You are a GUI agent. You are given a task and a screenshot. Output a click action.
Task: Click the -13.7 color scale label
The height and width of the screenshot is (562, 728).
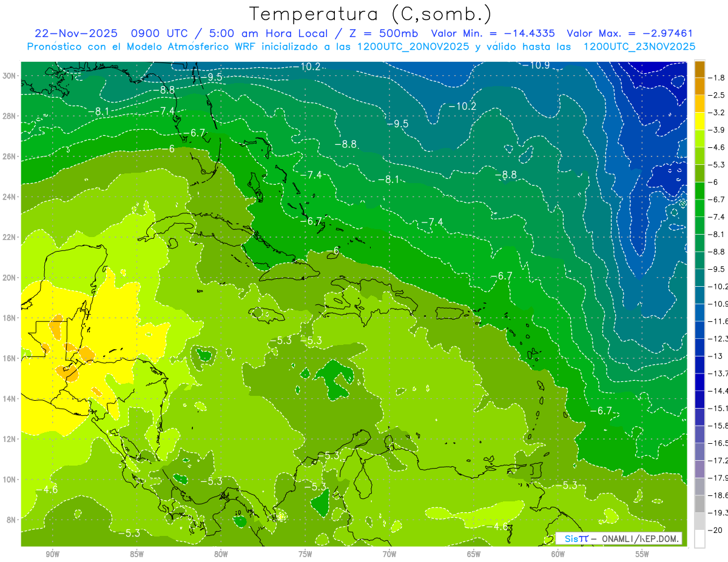pyautogui.click(x=718, y=373)
